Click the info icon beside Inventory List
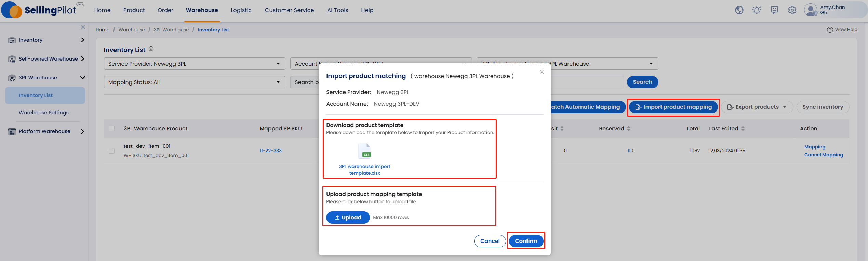868x261 pixels. pyautogui.click(x=151, y=49)
